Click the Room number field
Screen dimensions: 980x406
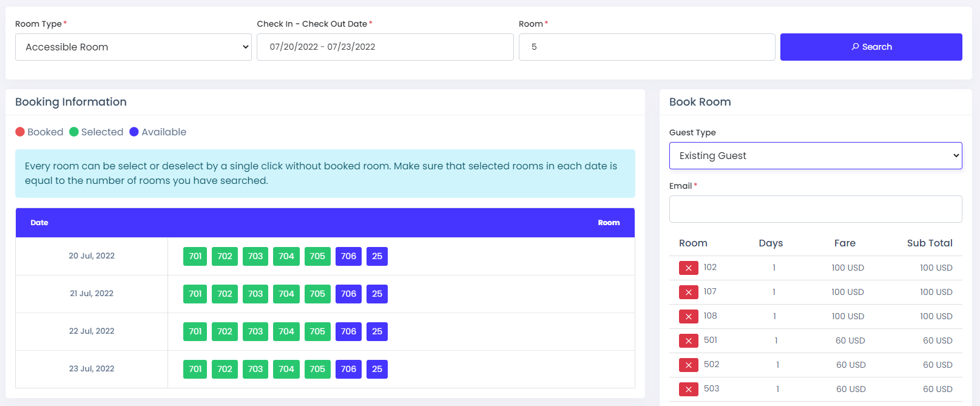click(x=646, y=47)
